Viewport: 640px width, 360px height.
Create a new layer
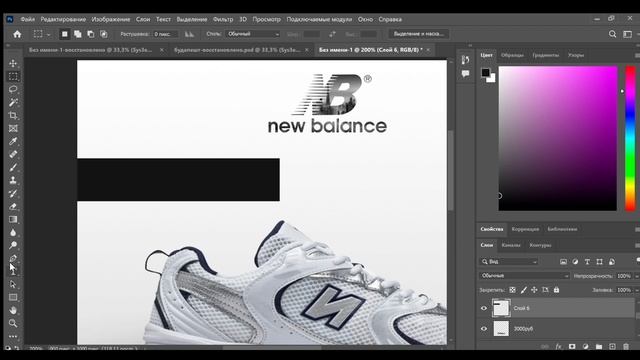click(612, 347)
